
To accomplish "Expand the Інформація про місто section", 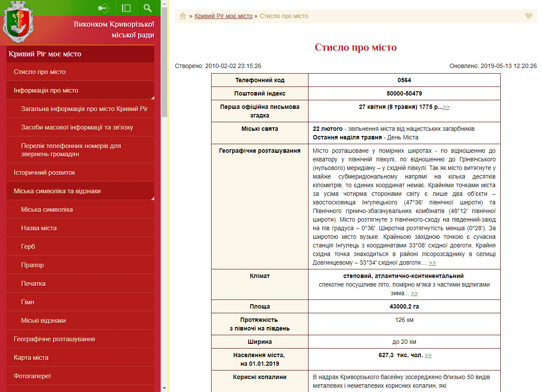I will [x=46, y=90].
